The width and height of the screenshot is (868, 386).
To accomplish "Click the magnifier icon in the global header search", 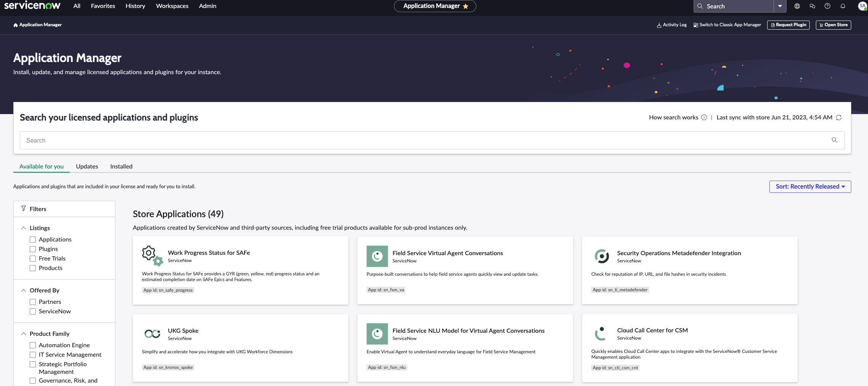I will (700, 6).
